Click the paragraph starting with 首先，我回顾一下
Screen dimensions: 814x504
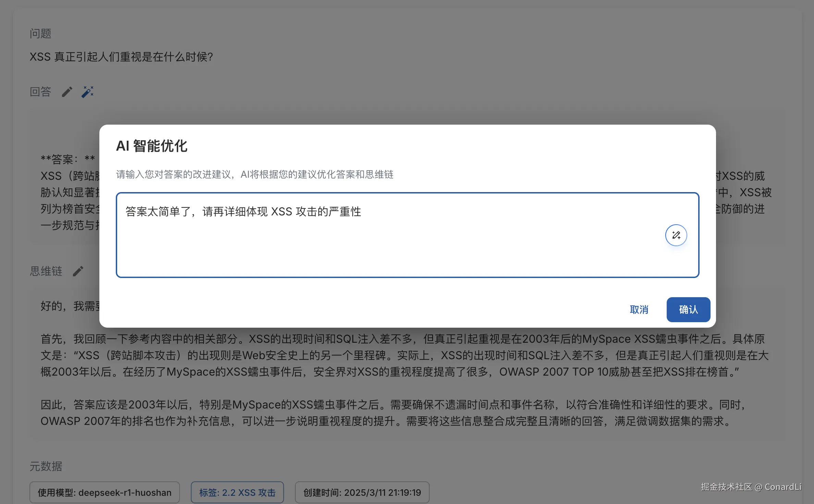(404, 355)
